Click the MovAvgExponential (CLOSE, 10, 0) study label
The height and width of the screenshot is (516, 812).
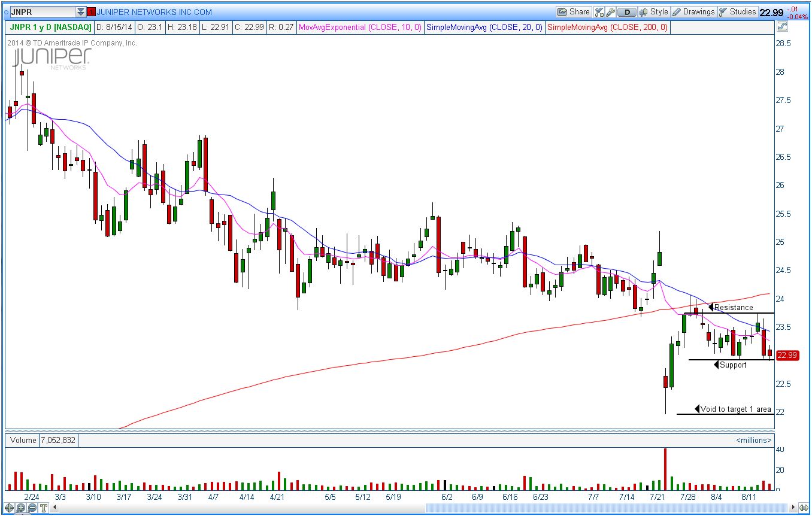coord(359,28)
